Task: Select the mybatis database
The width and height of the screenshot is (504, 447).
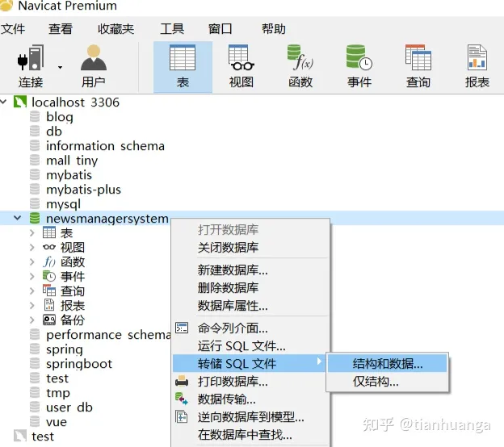Action: pos(69,175)
